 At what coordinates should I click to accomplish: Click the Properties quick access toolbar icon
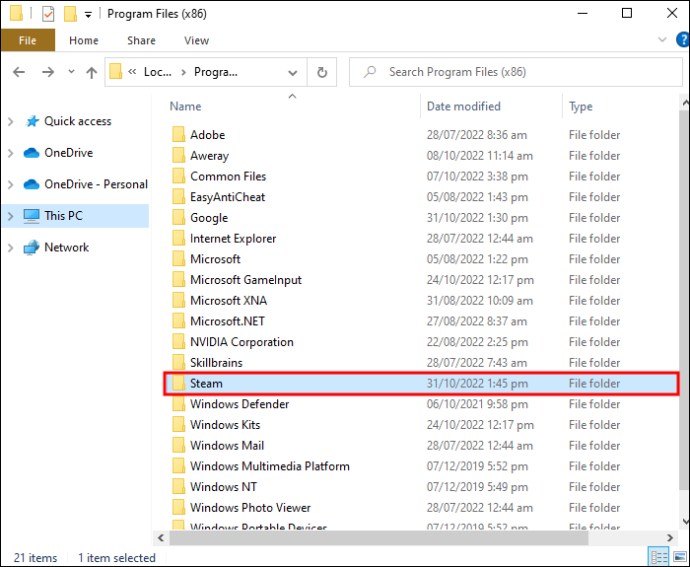pos(48,14)
